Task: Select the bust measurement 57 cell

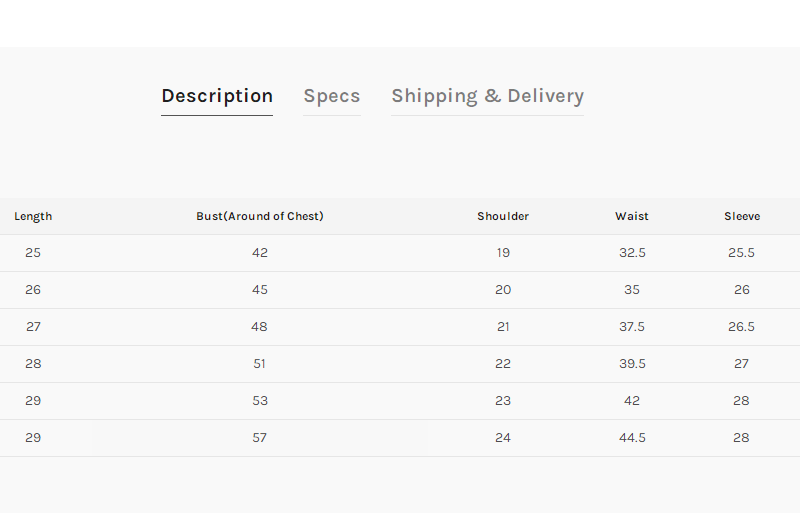Action: pos(260,438)
